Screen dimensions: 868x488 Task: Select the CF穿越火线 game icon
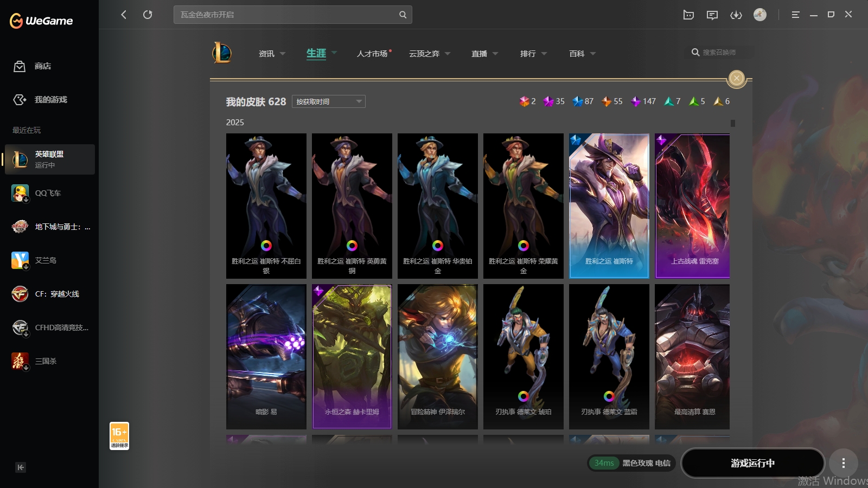pos(20,294)
